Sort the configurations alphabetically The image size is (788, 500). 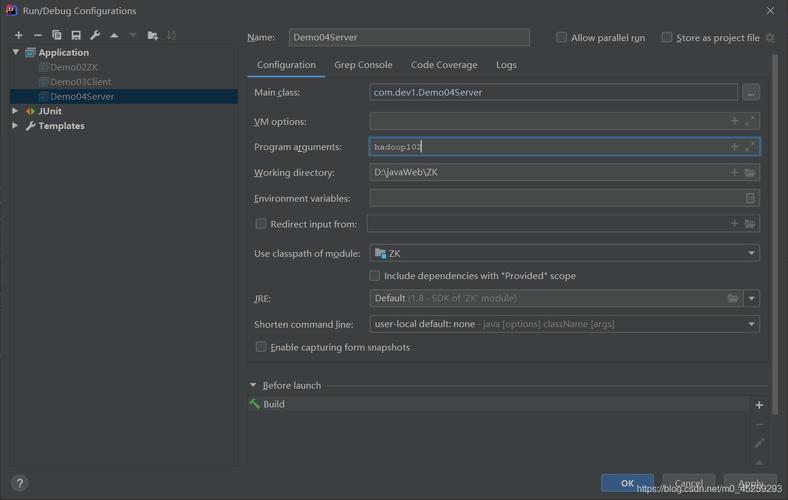pos(171,35)
